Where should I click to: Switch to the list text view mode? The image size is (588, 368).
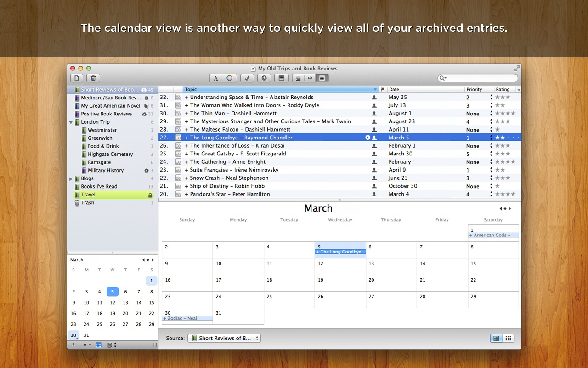point(298,78)
